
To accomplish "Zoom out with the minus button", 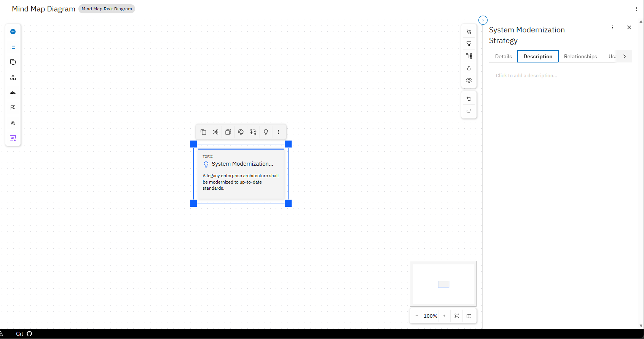I will [417, 316].
